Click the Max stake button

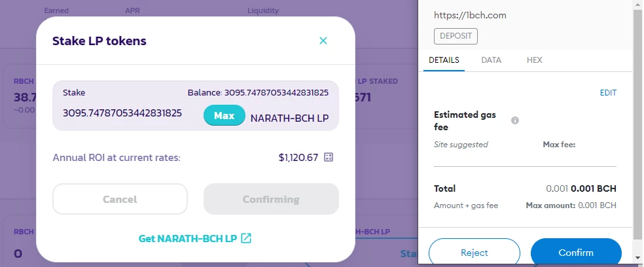[224, 115]
